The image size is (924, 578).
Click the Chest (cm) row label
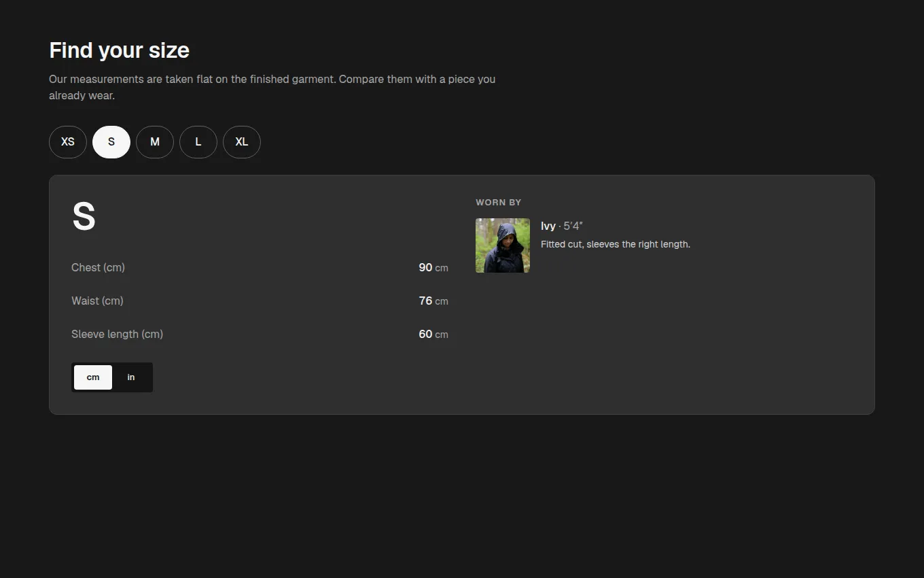pyautogui.click(x=98, y=267)
